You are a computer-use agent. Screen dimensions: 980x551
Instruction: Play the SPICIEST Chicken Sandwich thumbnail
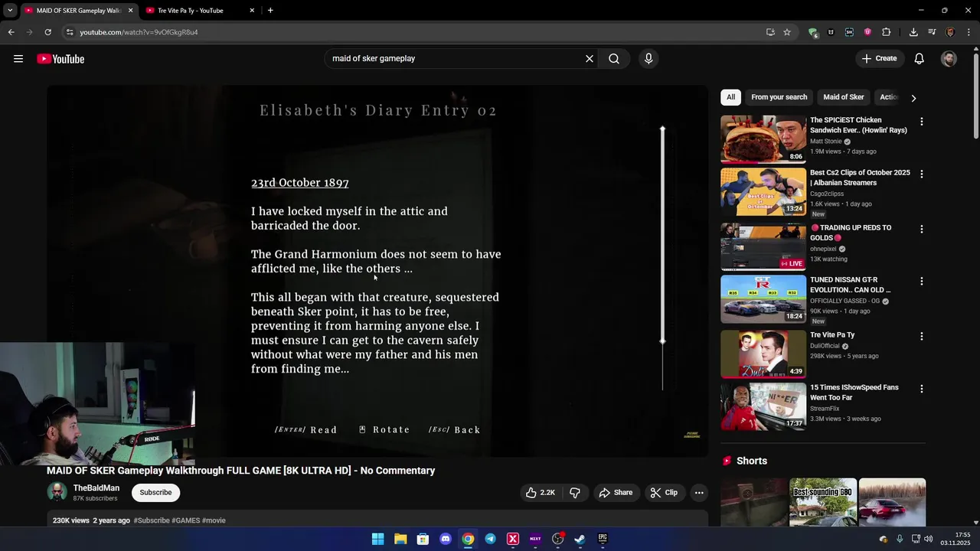(x=763, y=139)
